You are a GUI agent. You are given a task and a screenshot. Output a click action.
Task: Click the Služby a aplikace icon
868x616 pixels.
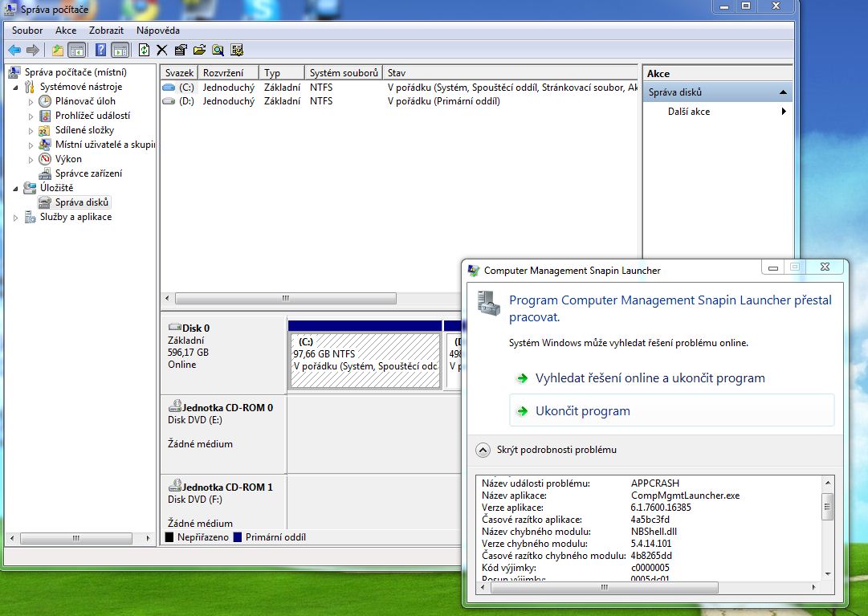point(30,217)
